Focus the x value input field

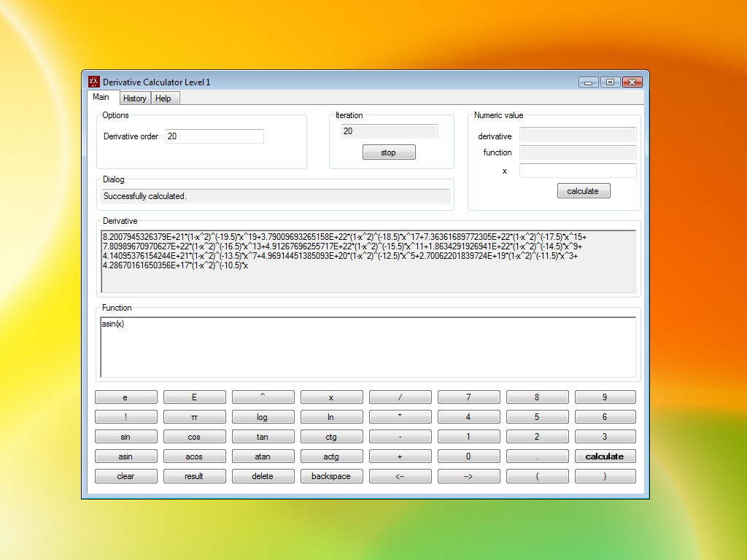[578, 171]
